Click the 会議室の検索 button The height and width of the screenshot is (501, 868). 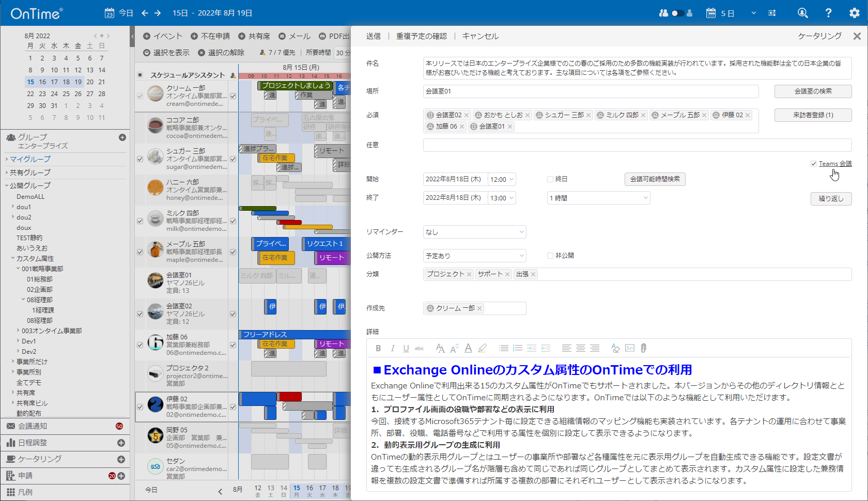(x=813, y=91)
